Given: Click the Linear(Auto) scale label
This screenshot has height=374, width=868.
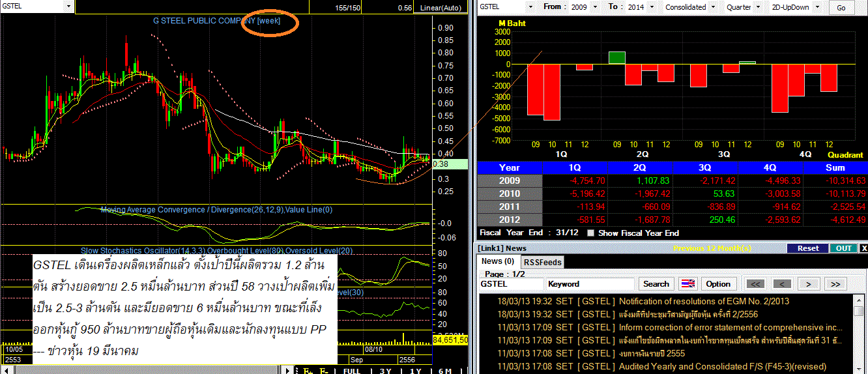Looking at the screenshot, I should (441, 8).
